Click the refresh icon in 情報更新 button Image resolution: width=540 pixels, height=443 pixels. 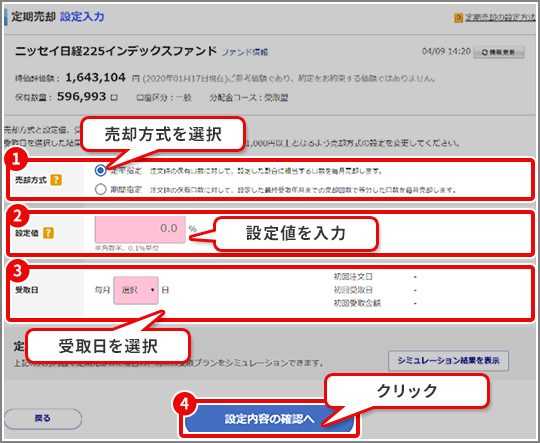click(485, 52)
